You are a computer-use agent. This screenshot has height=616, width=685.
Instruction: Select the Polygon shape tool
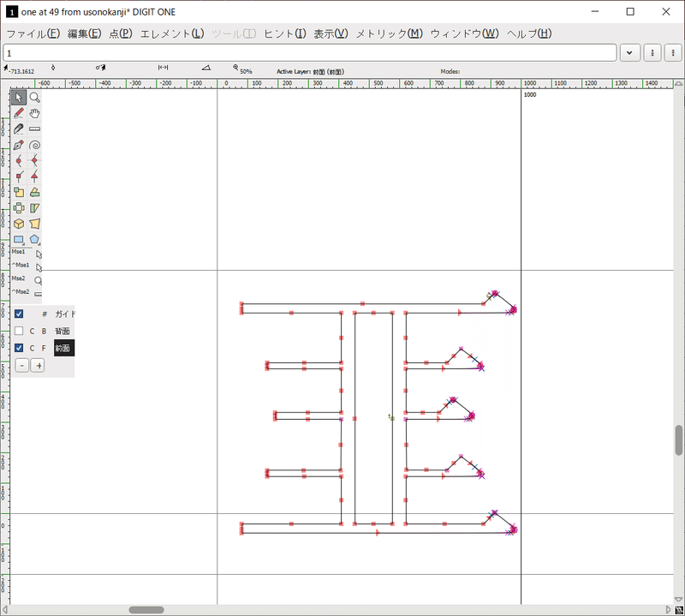click(x=34, y=239)
